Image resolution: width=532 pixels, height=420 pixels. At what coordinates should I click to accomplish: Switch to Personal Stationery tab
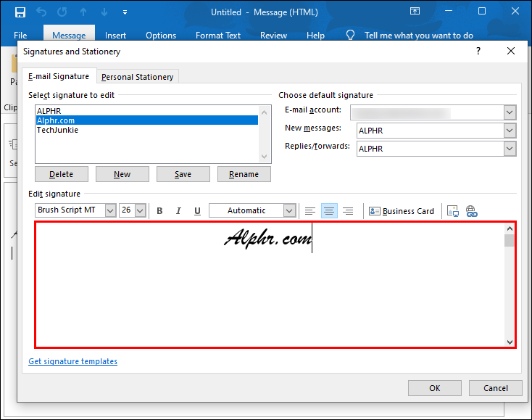click(x=138, y=77)
